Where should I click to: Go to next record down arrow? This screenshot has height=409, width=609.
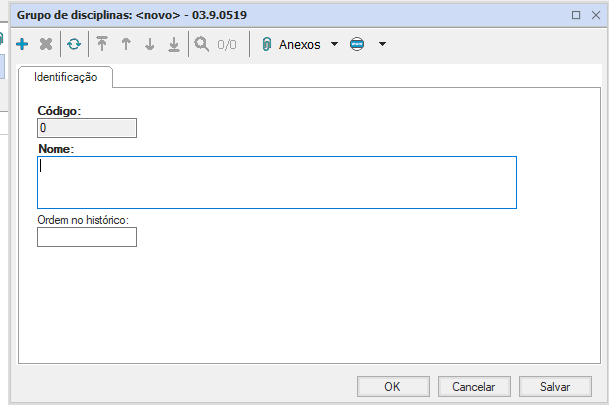(x=149, y=45)
